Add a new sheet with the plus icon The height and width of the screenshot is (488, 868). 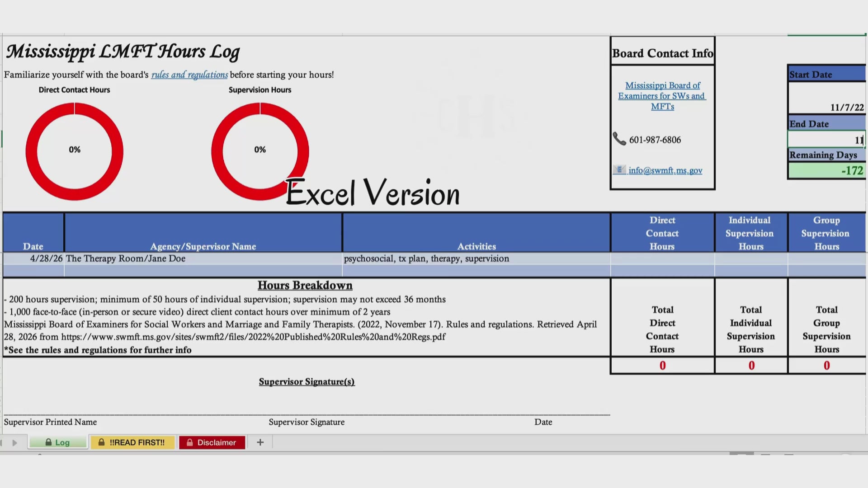pos(260,442)
